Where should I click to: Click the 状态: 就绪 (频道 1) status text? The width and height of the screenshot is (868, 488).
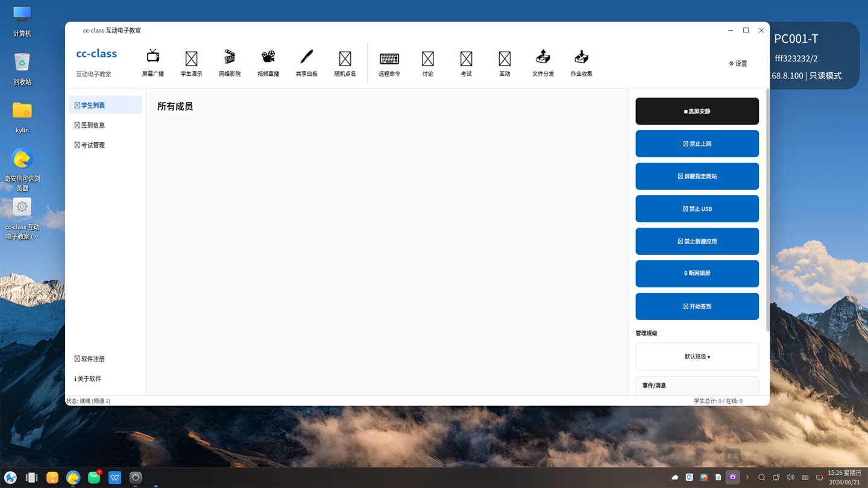(x=88, y=401)
